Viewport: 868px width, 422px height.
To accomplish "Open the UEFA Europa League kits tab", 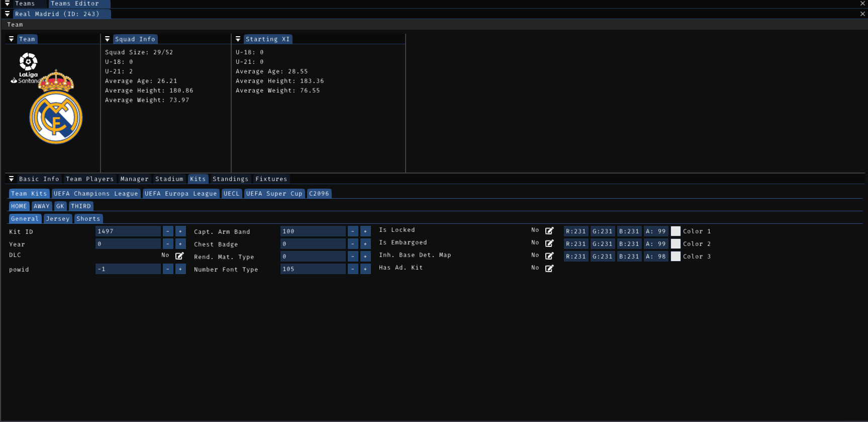I will 181,194.
